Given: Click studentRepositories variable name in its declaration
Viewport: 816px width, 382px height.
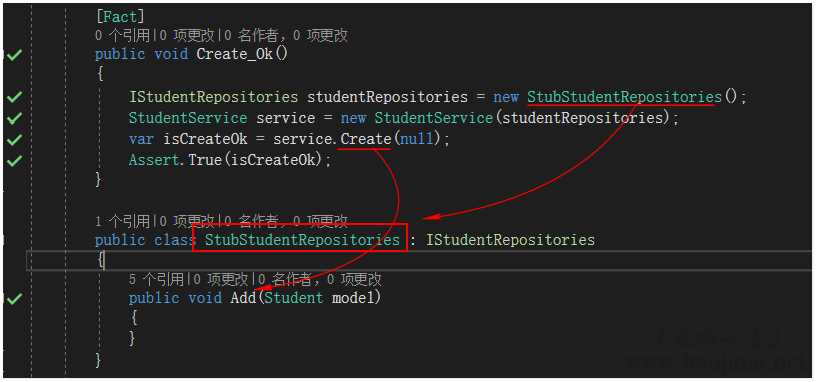Looking at the screenshot, I should pos(387,97).
